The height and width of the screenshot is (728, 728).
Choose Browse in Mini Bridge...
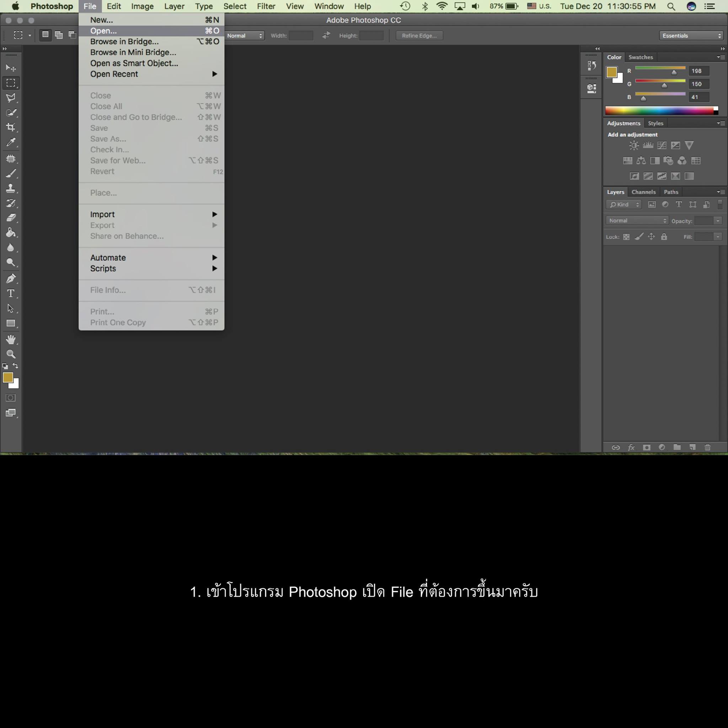coord(151,52)
